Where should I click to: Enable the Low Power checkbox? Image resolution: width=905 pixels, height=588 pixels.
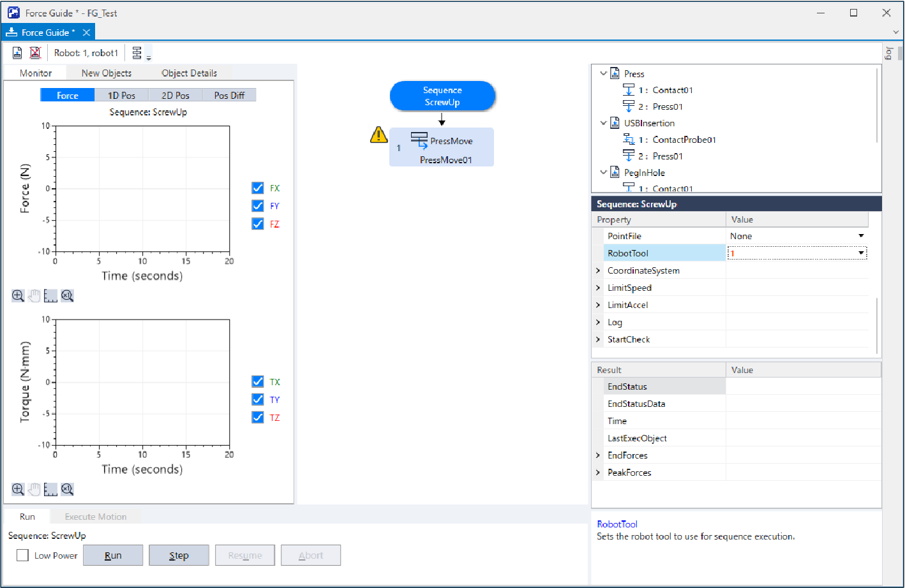tap(23, 555)
